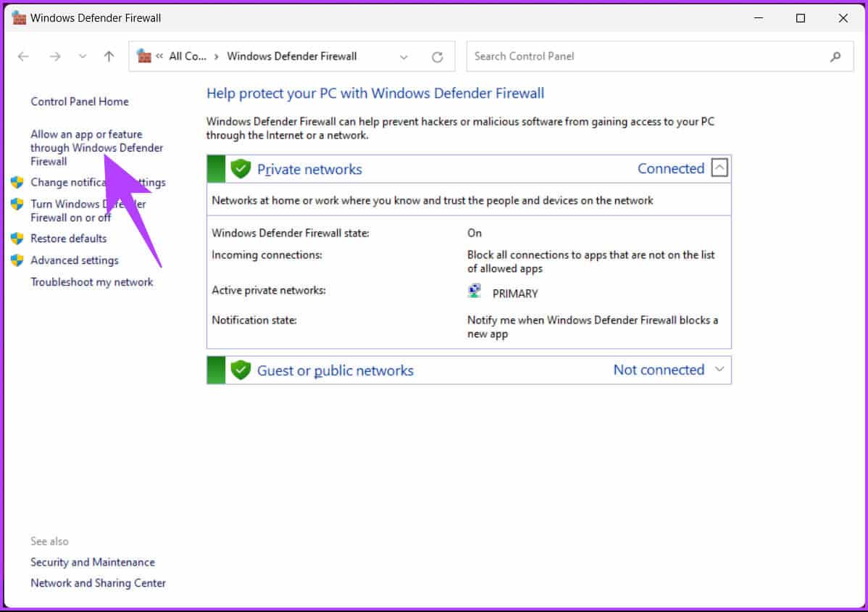The width and height of the screenshot is (868, 612).
Task: Click 'Windows Defender Firewall' breadcrumb segment
Action: pyautogui.click(x=292, y=57)
